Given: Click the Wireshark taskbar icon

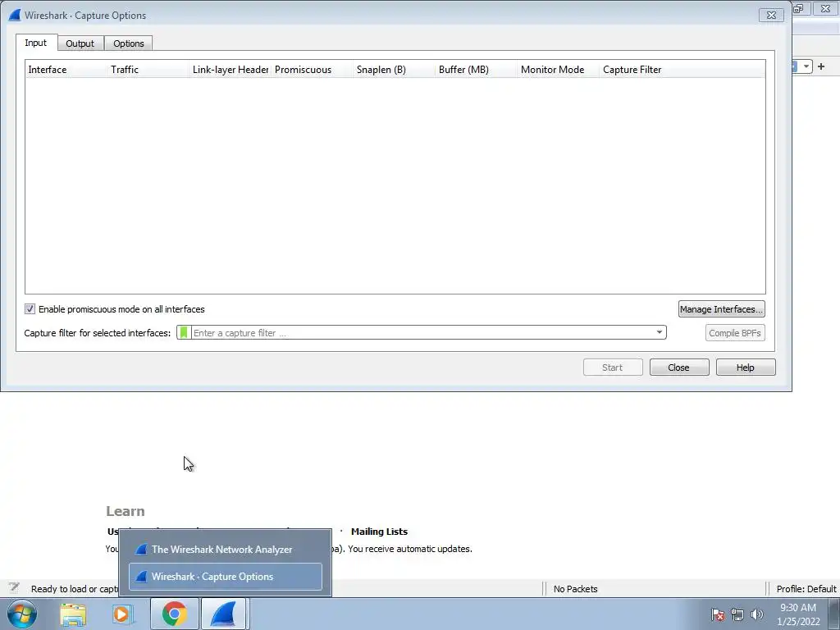Looking at the screenshot, I should coord(224,614).
